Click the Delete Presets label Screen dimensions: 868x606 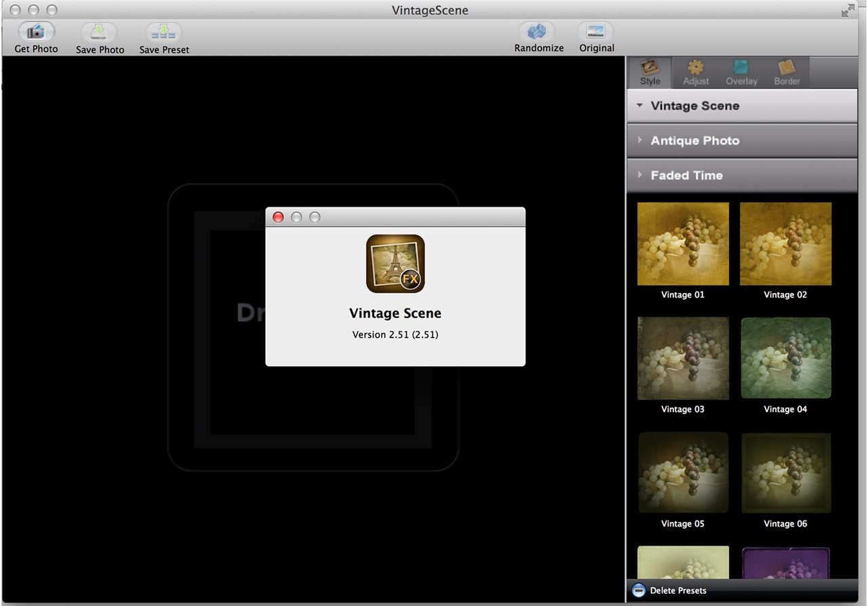point(678,590)
